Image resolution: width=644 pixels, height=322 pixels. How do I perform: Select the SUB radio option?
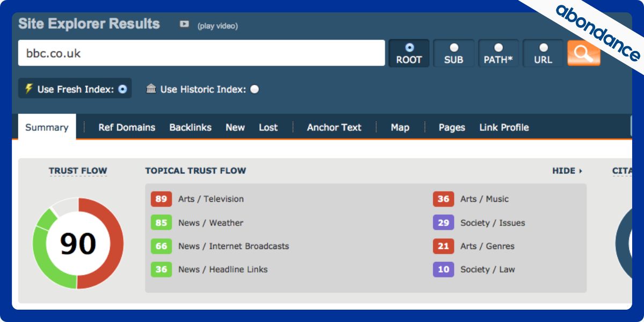(x=453, y=48)
